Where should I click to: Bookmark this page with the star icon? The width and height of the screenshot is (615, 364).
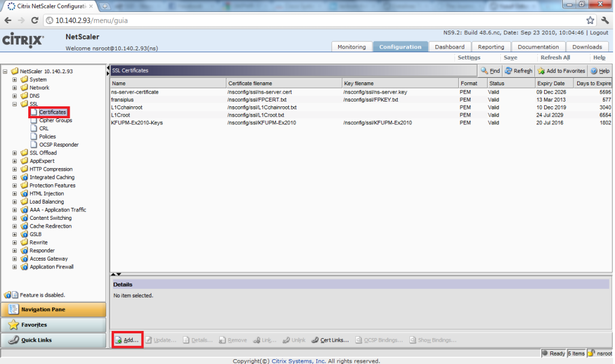590,20
